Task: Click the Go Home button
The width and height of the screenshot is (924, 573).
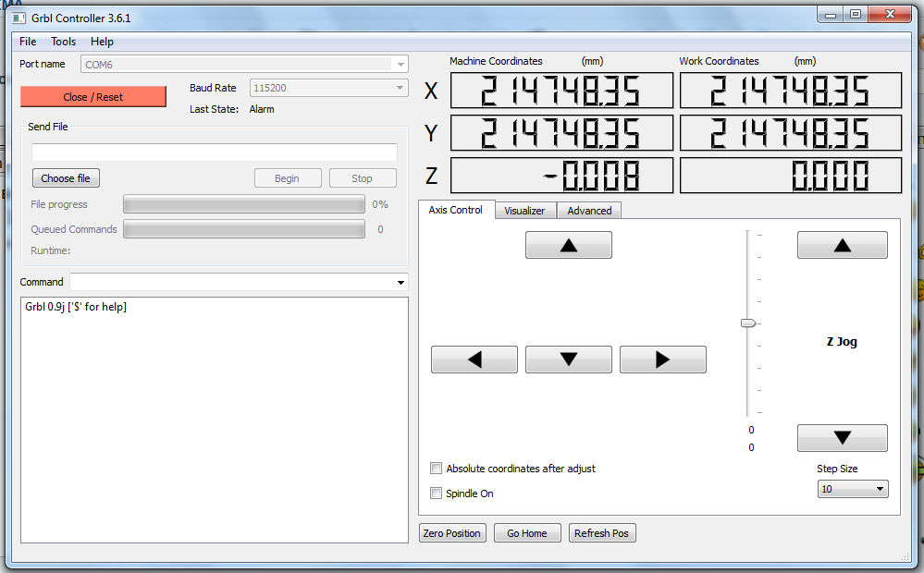Action: (x=527, y=533)
